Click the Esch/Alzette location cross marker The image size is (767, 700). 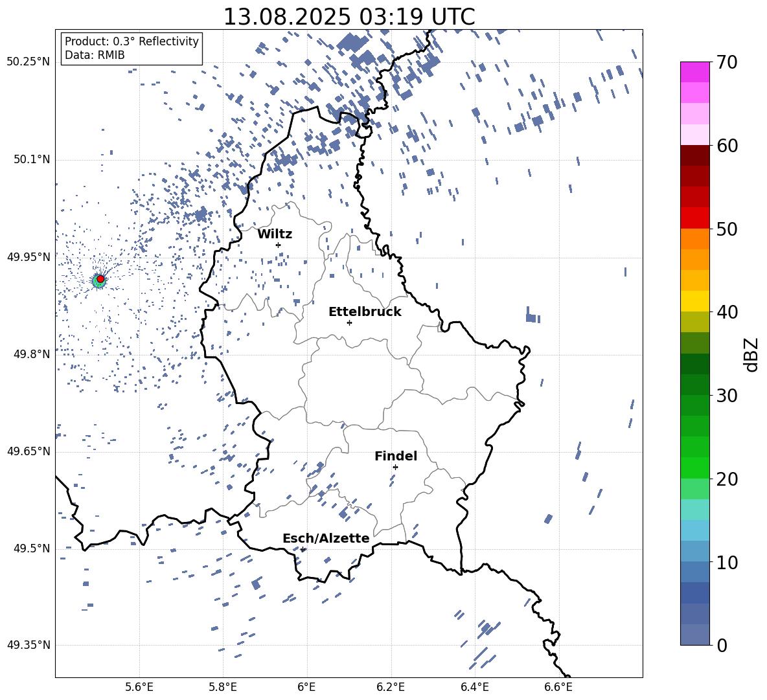[x=303, y=549]
